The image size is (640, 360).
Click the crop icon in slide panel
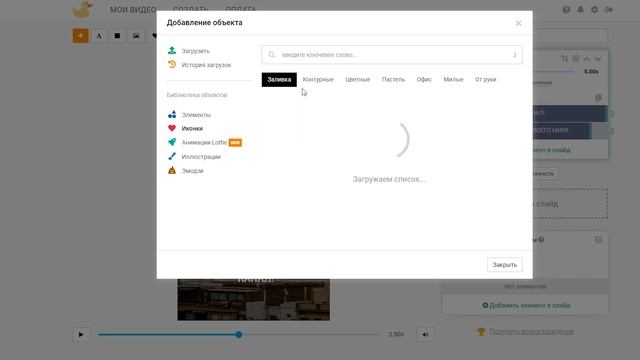point(564,59)
